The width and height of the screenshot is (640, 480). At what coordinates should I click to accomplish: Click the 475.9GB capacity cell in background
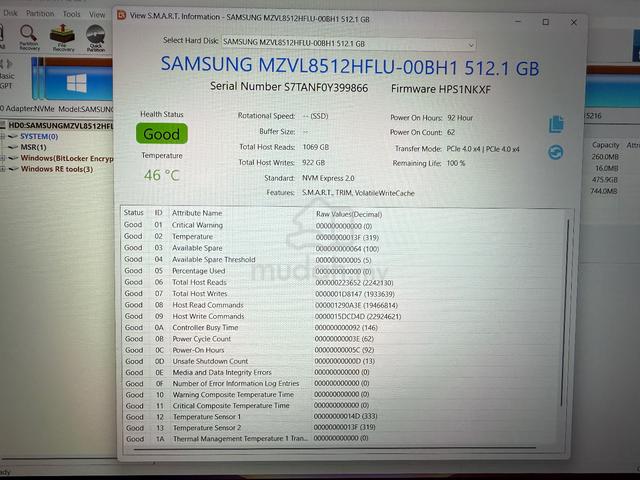(606, 180)
